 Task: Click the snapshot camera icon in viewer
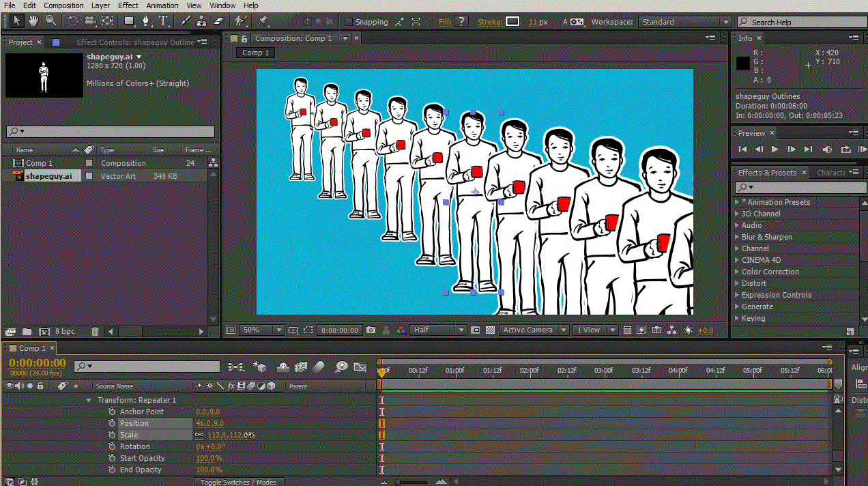pyautogui.click(x=371, y=330)
